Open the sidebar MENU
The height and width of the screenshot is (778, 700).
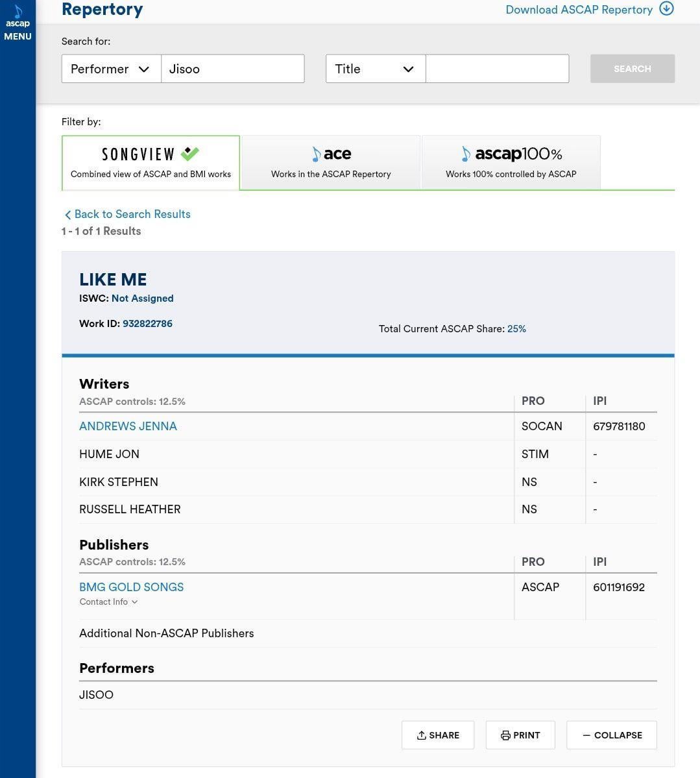(18, 36)
